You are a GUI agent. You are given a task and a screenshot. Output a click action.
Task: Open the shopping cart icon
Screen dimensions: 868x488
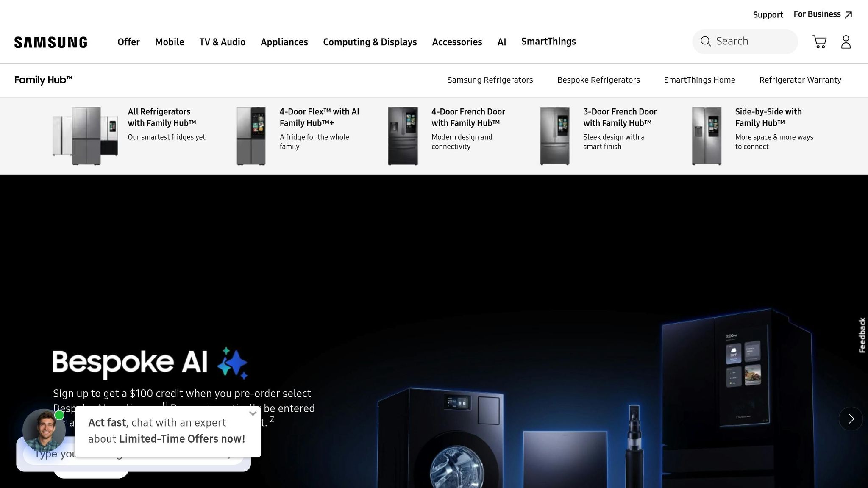pos(820,42)
